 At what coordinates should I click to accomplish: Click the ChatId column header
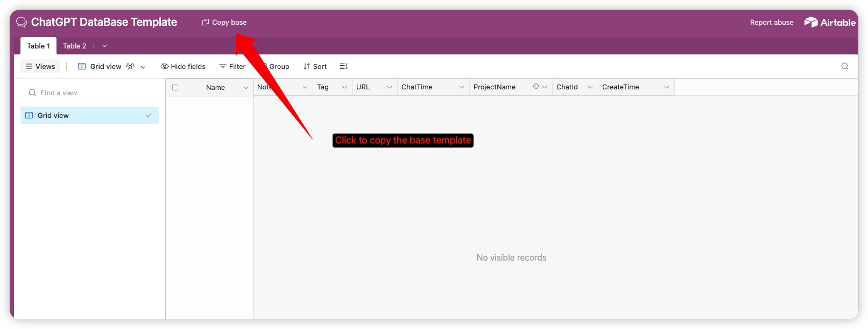coord(575,87)
